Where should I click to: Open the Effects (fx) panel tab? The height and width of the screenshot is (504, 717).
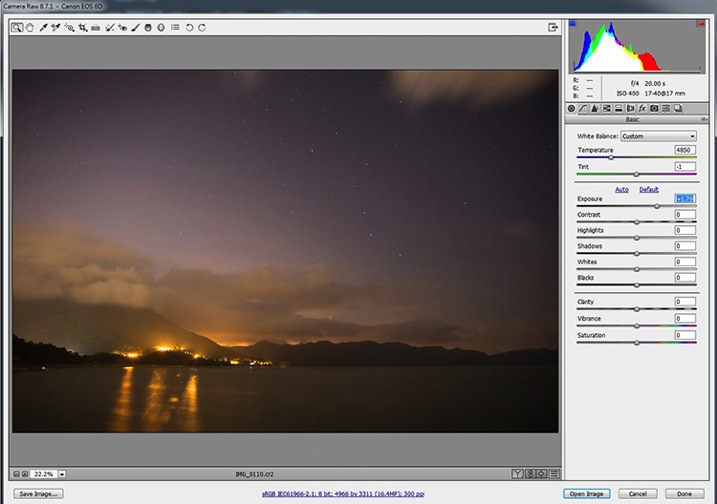pos(642,107)
